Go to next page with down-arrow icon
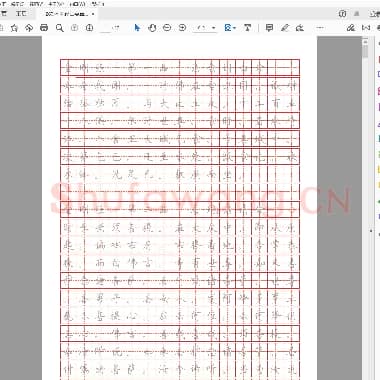The width and height of the screenshot is (380, 380). (x=89, y=28)
